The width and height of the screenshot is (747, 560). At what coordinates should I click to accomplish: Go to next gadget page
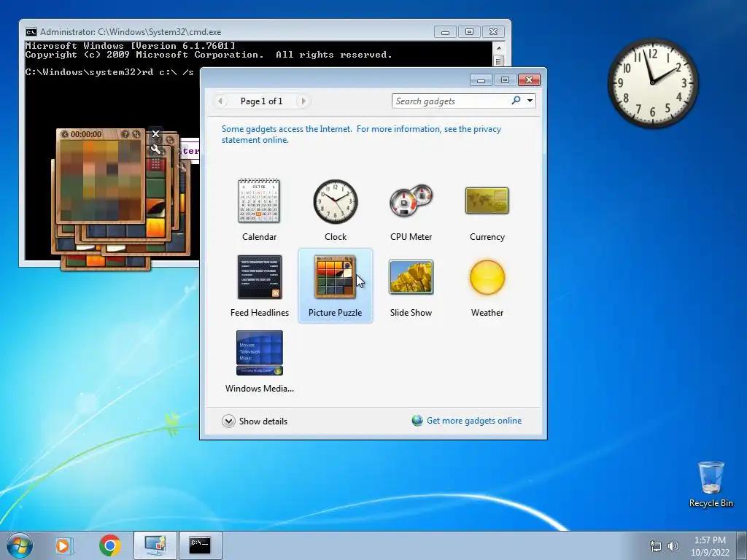(303, 101)
